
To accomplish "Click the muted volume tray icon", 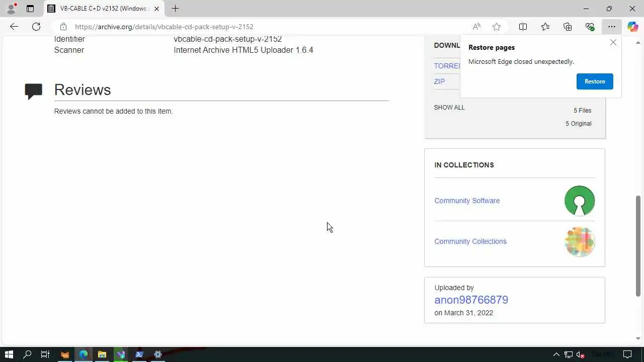I will click(x=580, y=354).
